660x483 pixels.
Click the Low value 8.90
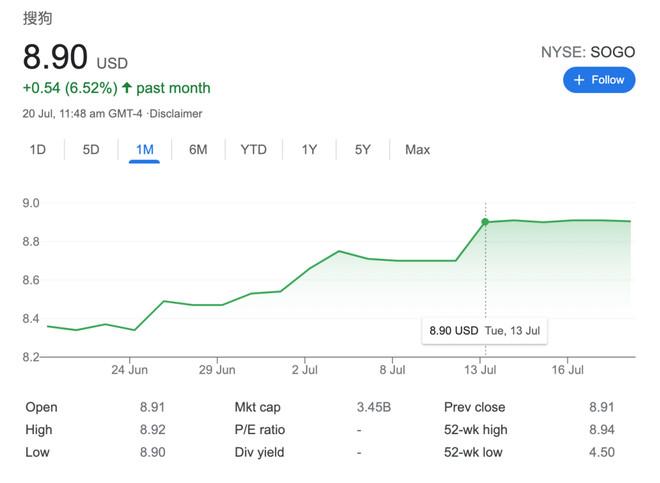[152, 452]
